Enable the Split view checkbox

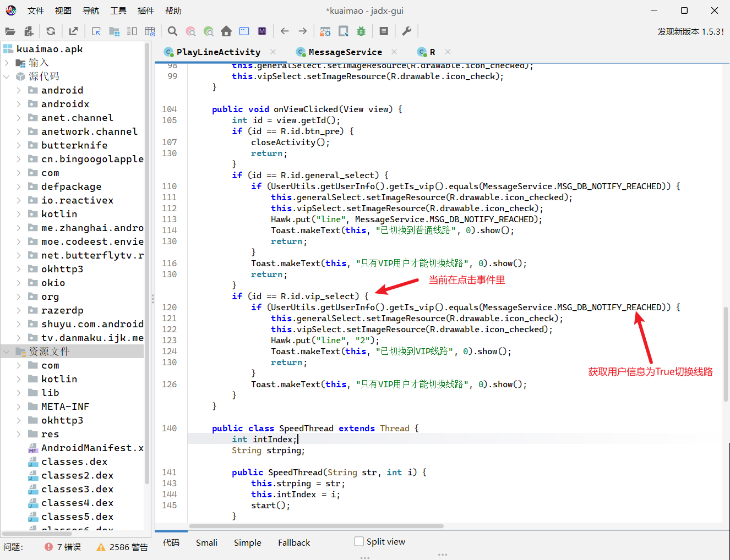(359, 541)
